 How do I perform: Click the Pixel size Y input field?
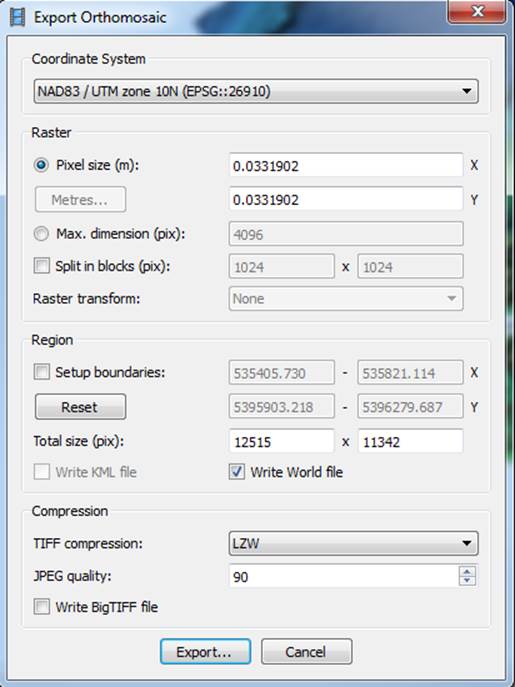346,200
